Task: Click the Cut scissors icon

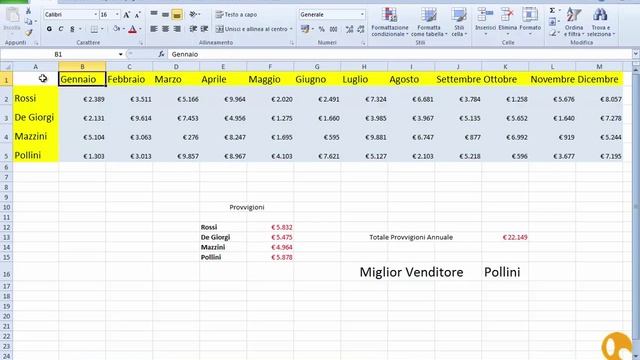Action: point(28,11)
